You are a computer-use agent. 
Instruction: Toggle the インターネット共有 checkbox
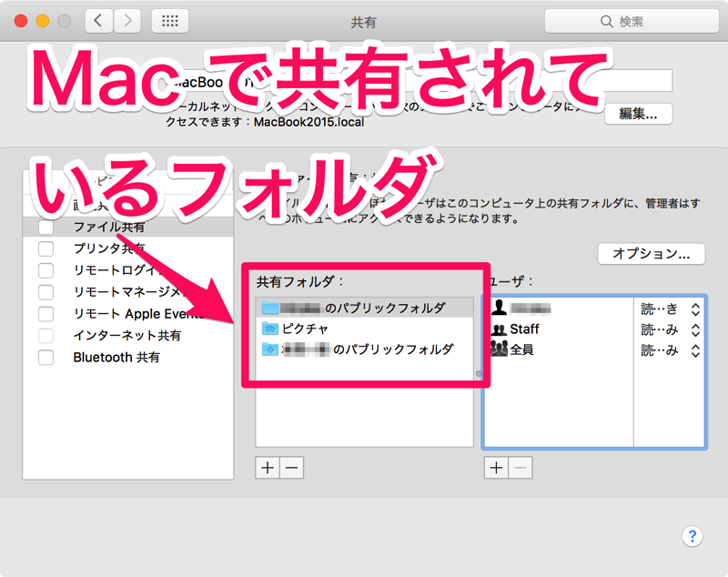point(46,336)
